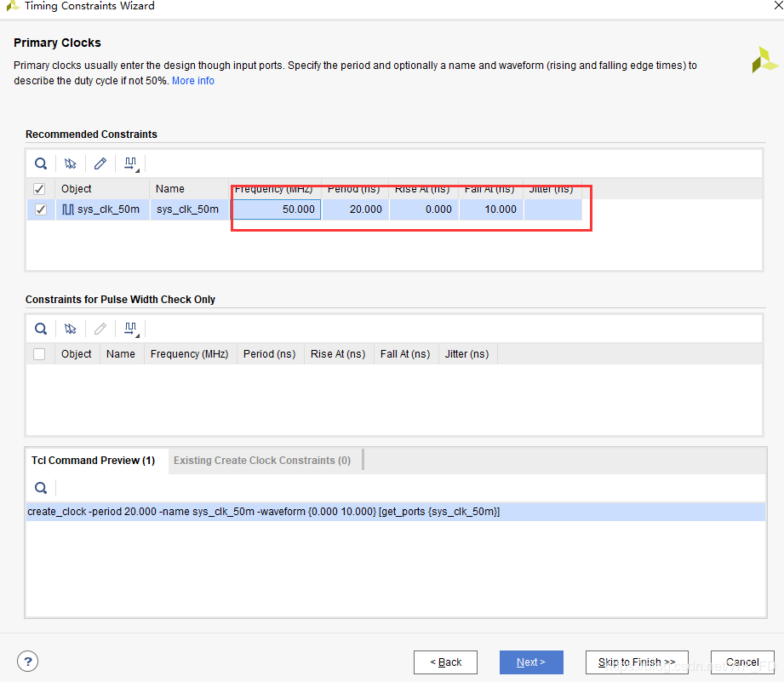Click the select-objects cursor icon in Pulse Width section
The image size is (784, 682).
click(71, 329)
